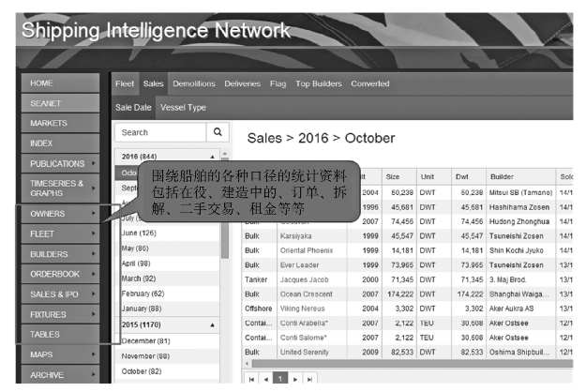Sort by the Dwt column header

pos(469,176)
